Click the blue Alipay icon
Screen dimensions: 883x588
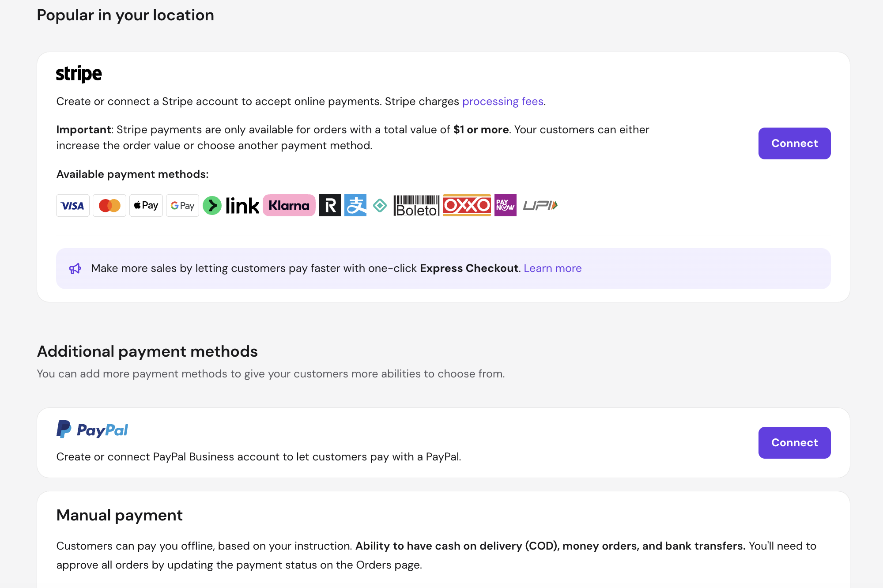pos(355,205)
